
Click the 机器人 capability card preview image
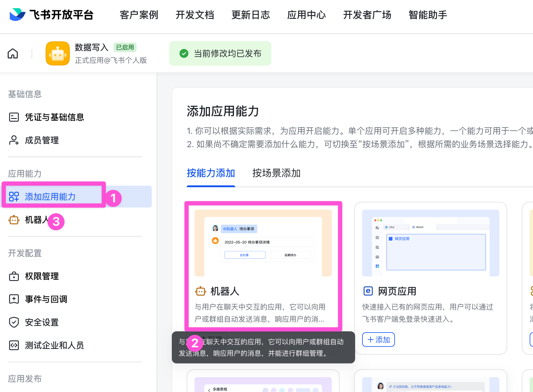[x=263, y=243]
